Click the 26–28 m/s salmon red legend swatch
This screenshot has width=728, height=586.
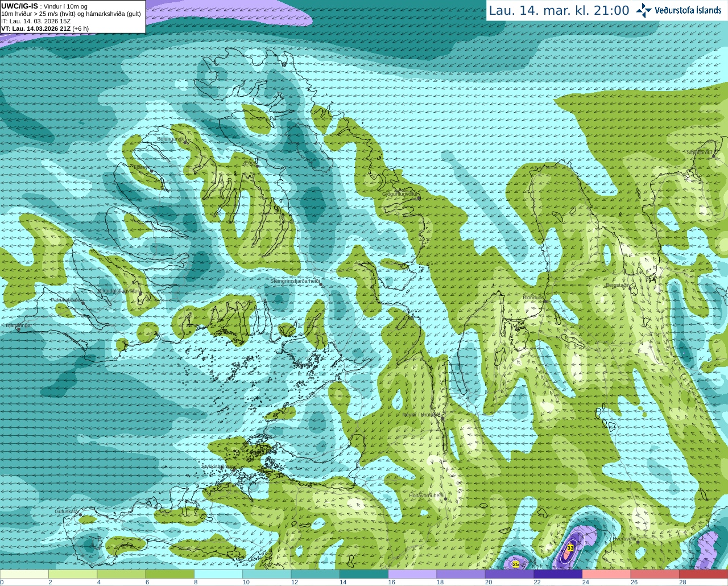(655, 574)
